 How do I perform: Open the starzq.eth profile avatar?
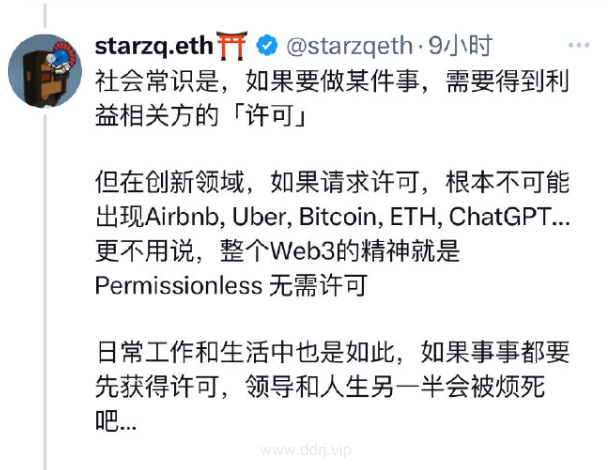click(45, 71)
